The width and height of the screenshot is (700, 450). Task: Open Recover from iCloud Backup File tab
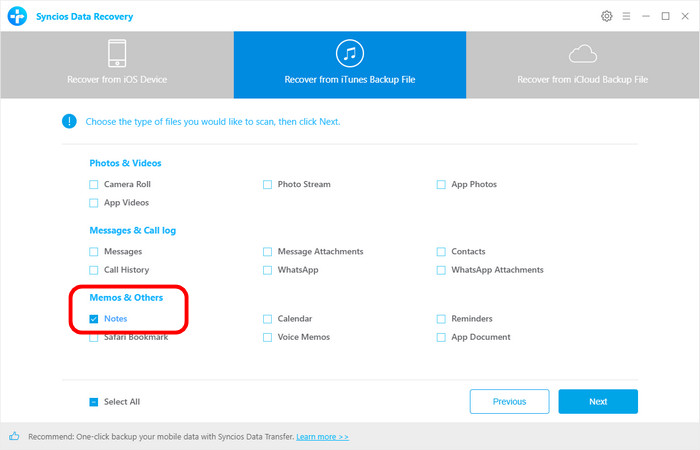pos(583,65)
